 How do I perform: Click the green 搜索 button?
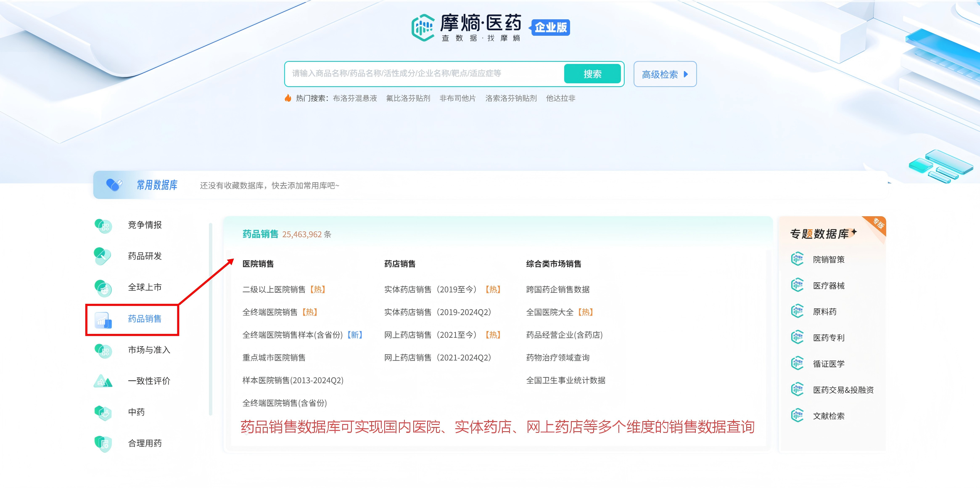tap(592, 74)
